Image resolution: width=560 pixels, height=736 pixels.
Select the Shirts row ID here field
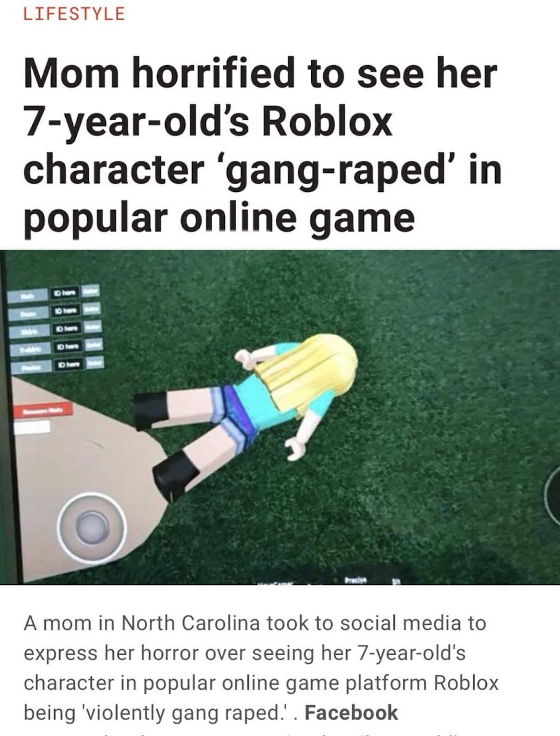coord(66,329)
